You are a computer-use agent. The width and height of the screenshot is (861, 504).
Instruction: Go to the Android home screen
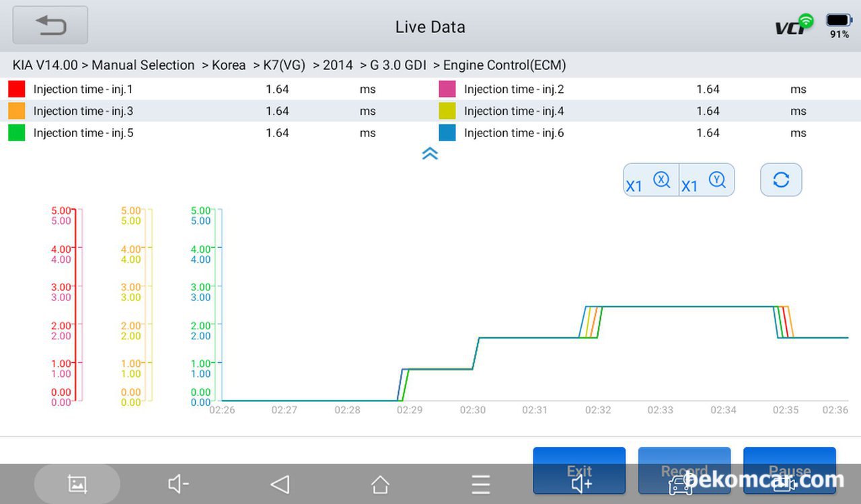pos(380,484)
